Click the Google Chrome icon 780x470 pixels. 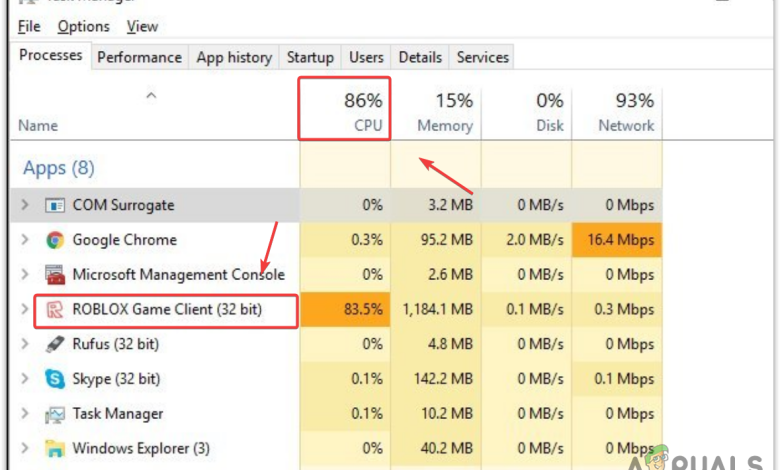tap(55, 240)
